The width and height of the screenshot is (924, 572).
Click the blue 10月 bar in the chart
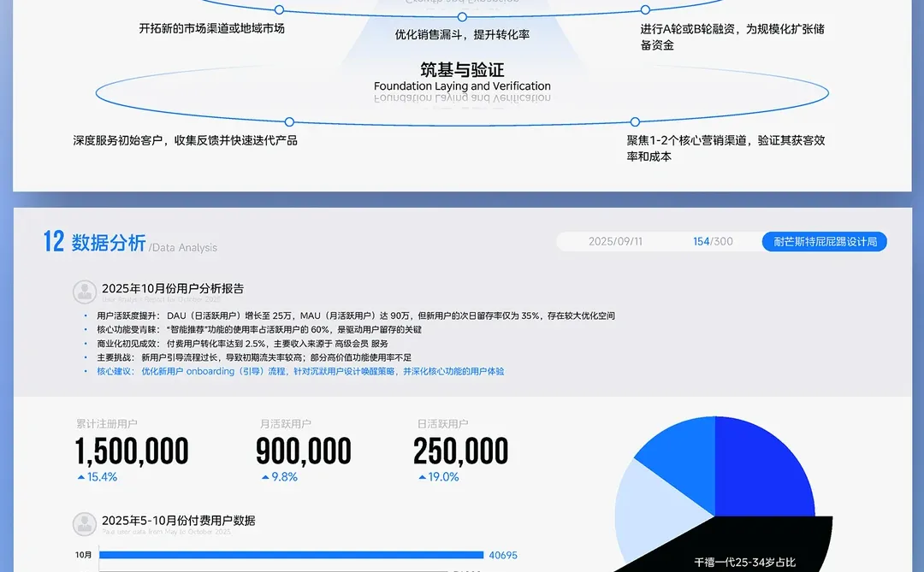pyautogui.click(x=291, y=555)
